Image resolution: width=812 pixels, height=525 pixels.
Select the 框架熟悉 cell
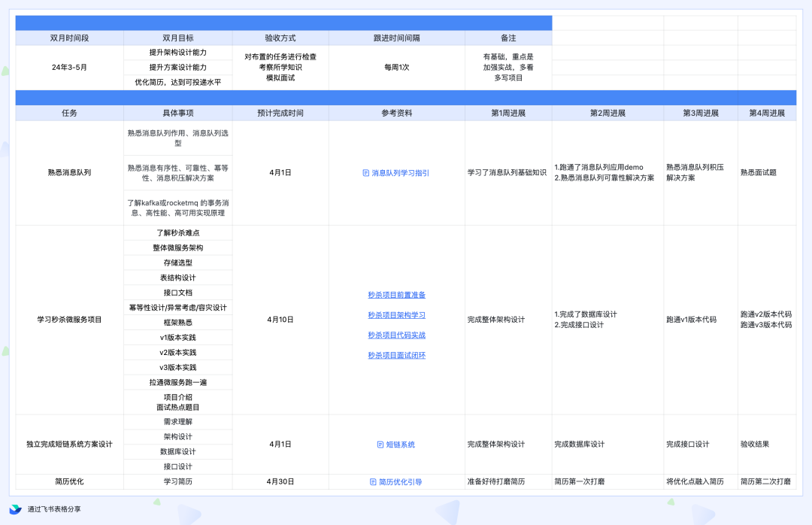click(x=178, y=323)
